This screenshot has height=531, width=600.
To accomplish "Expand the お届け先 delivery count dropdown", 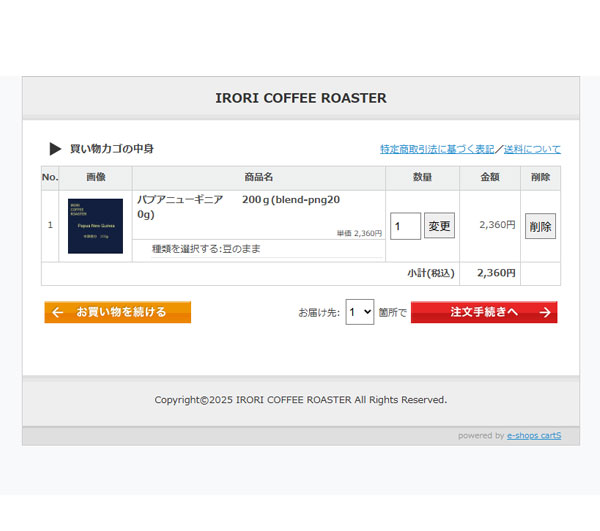I will [x=359, y=312].
